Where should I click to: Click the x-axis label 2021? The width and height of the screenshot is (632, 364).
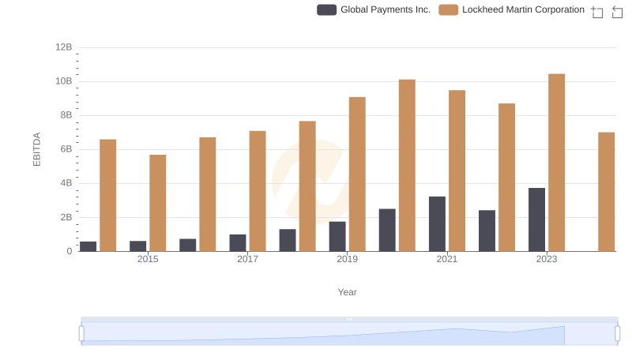[x=446, y=259]
